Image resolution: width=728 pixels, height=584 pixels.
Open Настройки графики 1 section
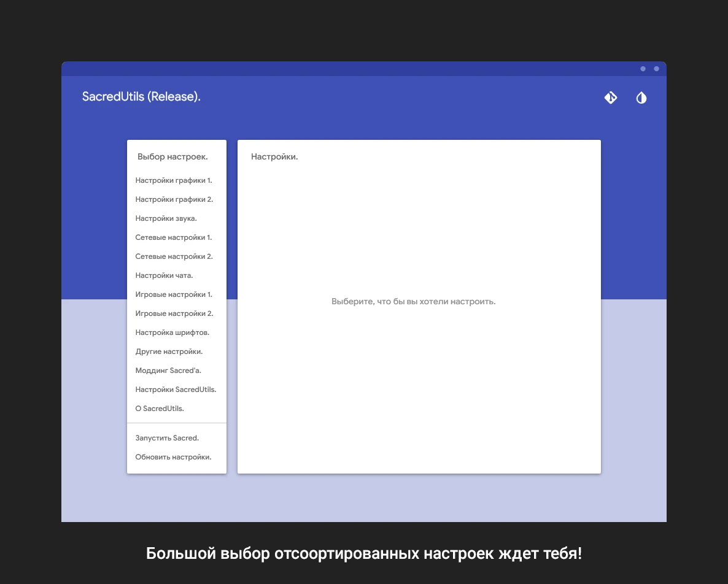[x=174, y=180]
